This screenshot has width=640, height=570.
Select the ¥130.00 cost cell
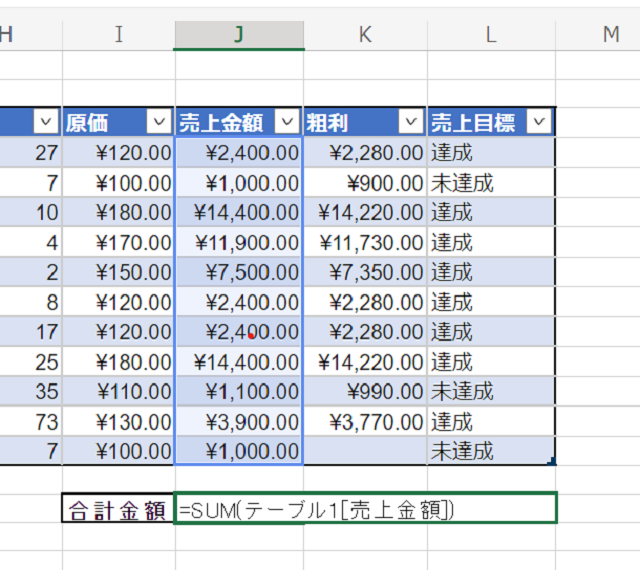coord(118,422)
